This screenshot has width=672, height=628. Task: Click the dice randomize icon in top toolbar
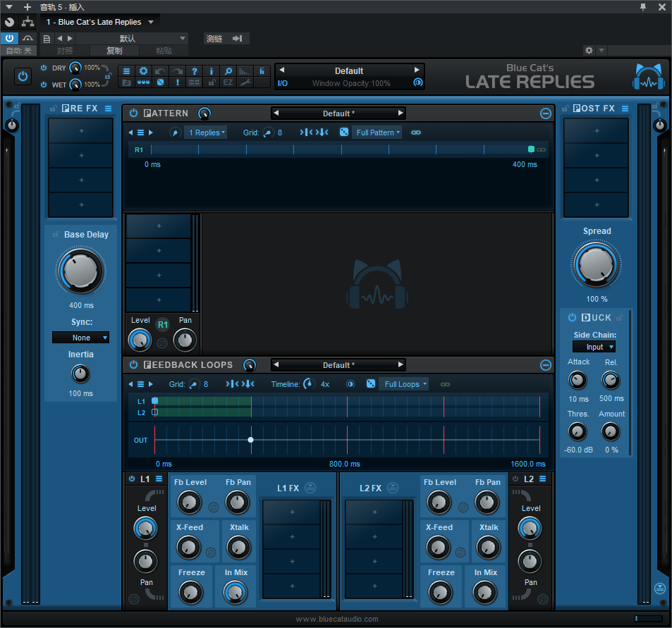click(x=160, y=82)
